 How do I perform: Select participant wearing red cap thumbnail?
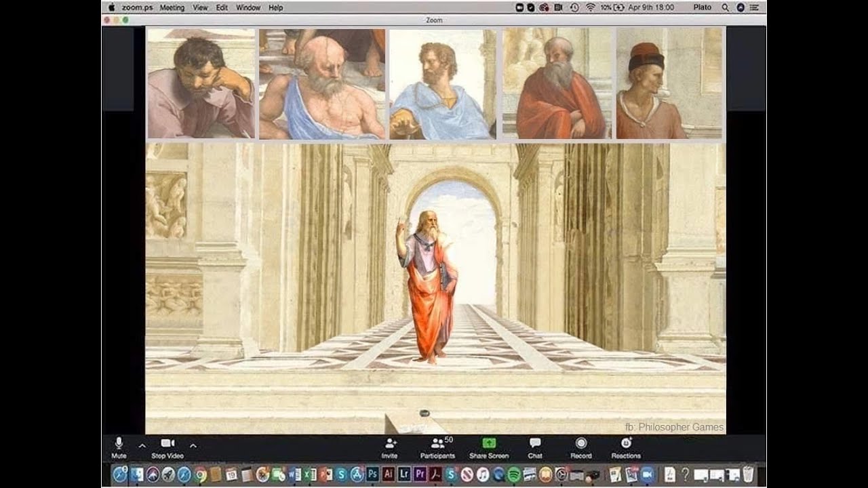[x=670, y=83]
